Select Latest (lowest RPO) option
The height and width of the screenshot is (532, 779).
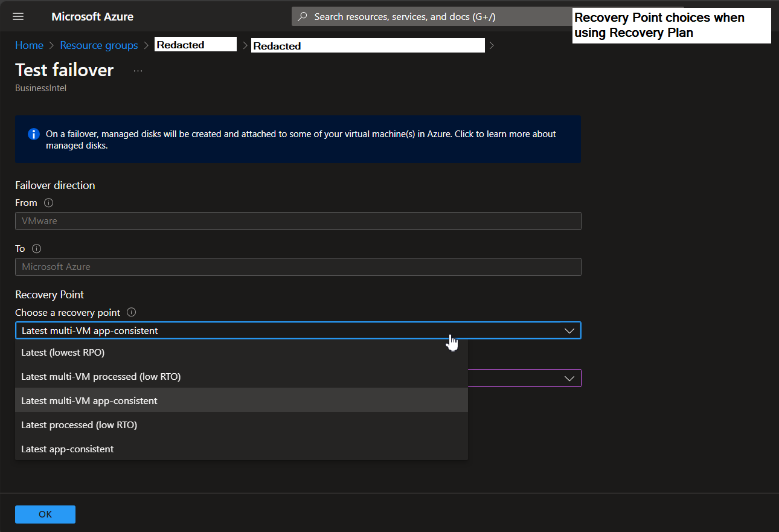point(242,352)
